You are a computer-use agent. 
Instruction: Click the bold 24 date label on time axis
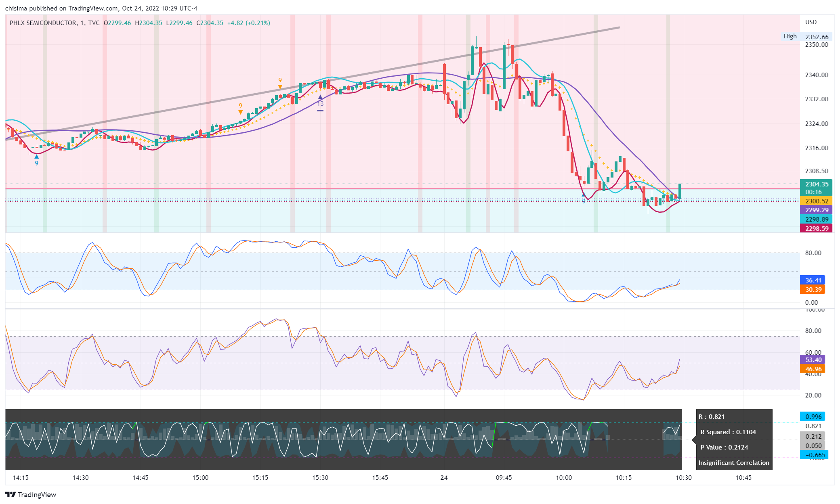click(444, 478)
